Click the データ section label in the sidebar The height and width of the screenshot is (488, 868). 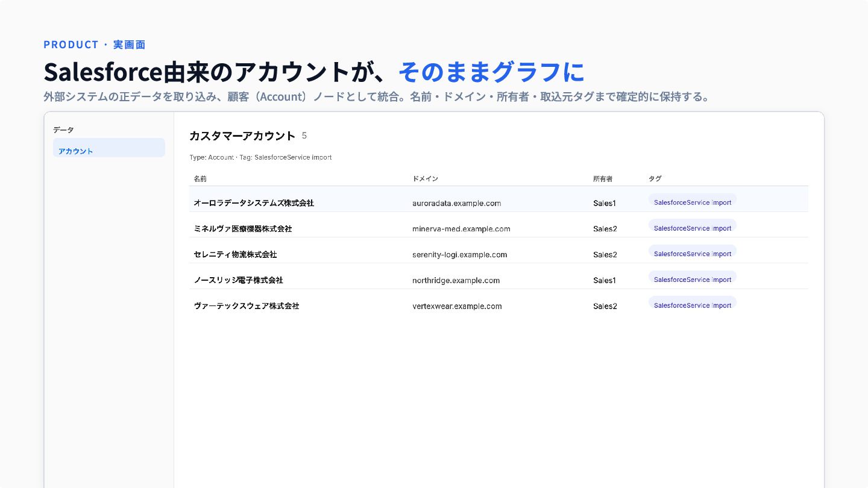pyautogui.click(x=63, y=130)
